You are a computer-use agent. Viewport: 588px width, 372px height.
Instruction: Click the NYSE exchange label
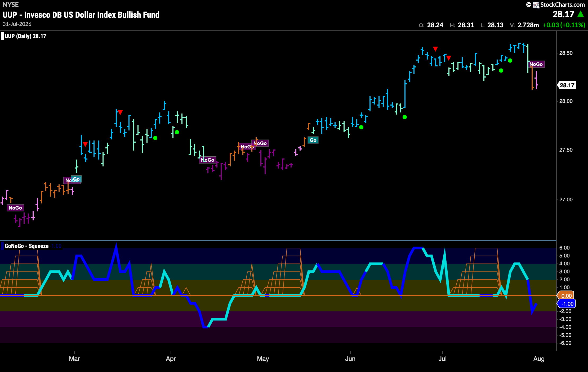pyautogui.click(x=11, y=4)
